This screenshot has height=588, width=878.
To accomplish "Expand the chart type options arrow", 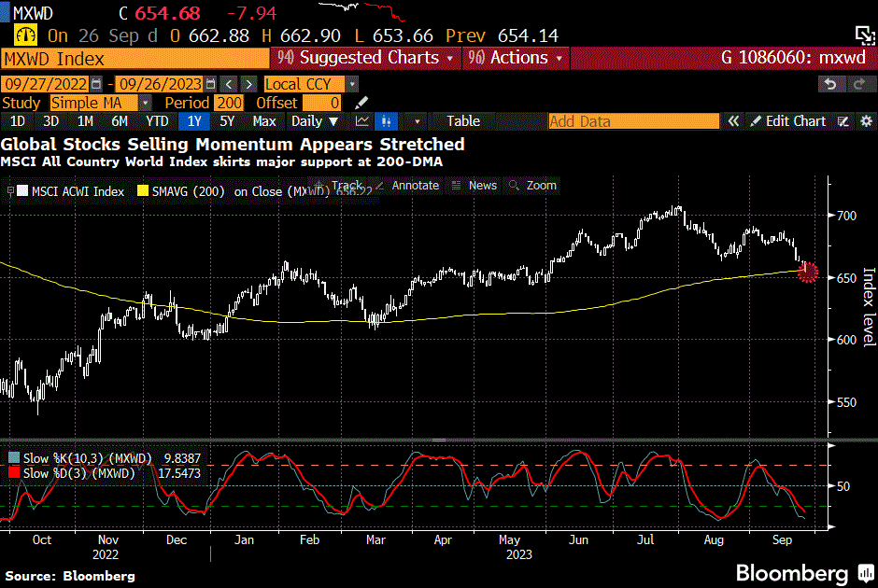I will (417, 120).
